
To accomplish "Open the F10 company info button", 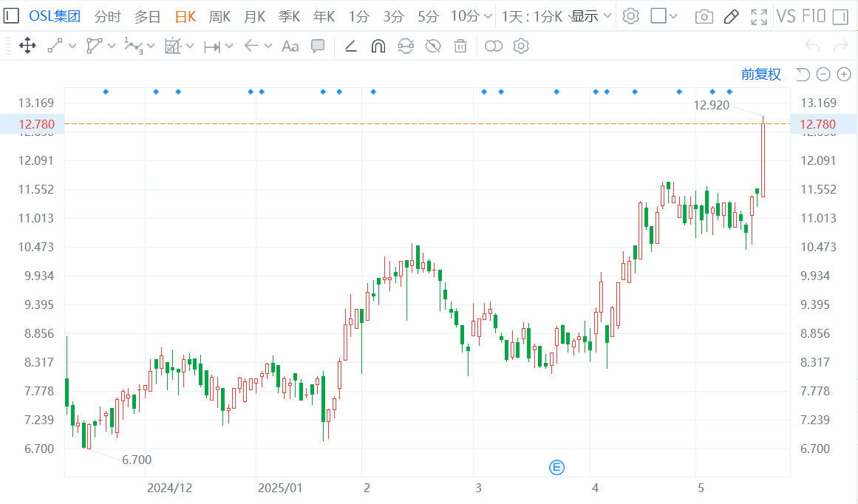I will [814, 16].
